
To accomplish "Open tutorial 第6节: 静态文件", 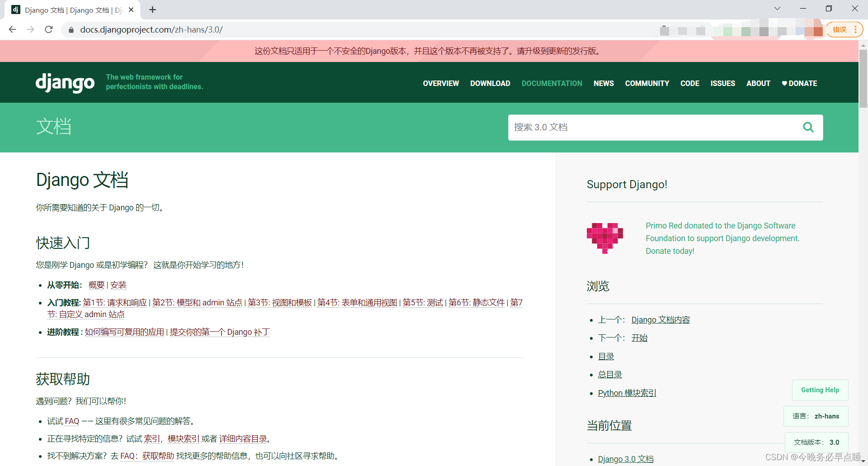I will pos(476,303).
